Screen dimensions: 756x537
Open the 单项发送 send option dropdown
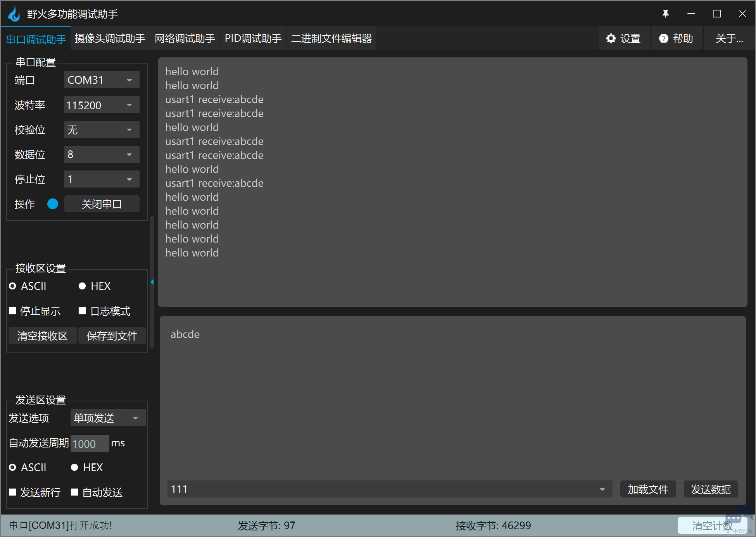pos(108,418)
